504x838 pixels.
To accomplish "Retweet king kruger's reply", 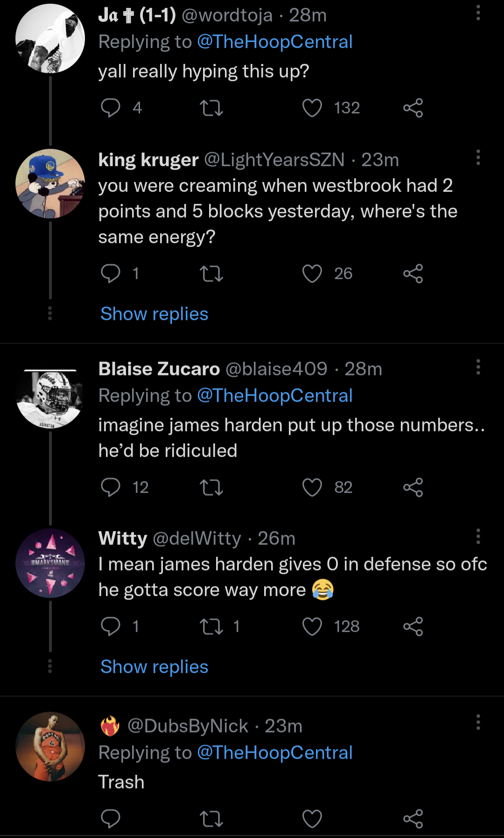I will tap(211, 274).
